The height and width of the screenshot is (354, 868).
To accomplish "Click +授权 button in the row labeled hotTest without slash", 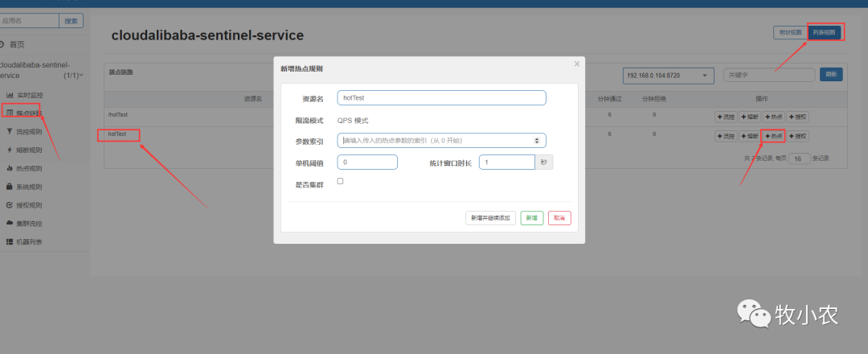I will 798,136.
